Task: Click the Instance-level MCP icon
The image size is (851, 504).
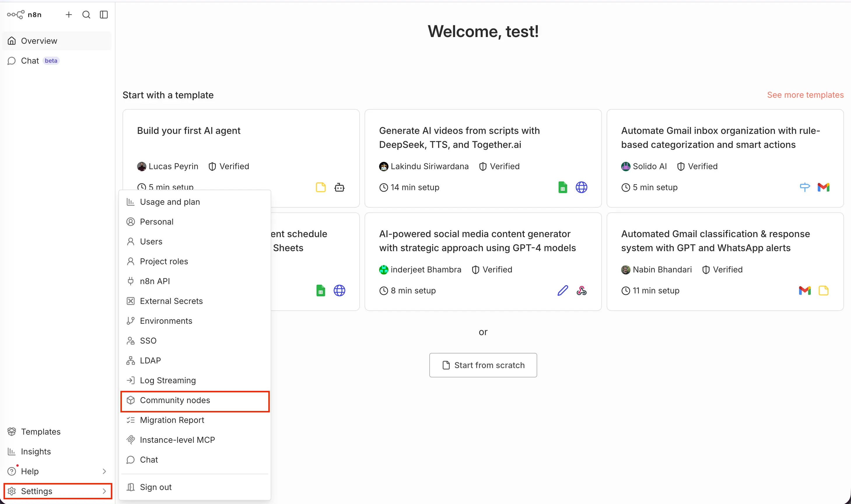Action: tap(131, 440)
